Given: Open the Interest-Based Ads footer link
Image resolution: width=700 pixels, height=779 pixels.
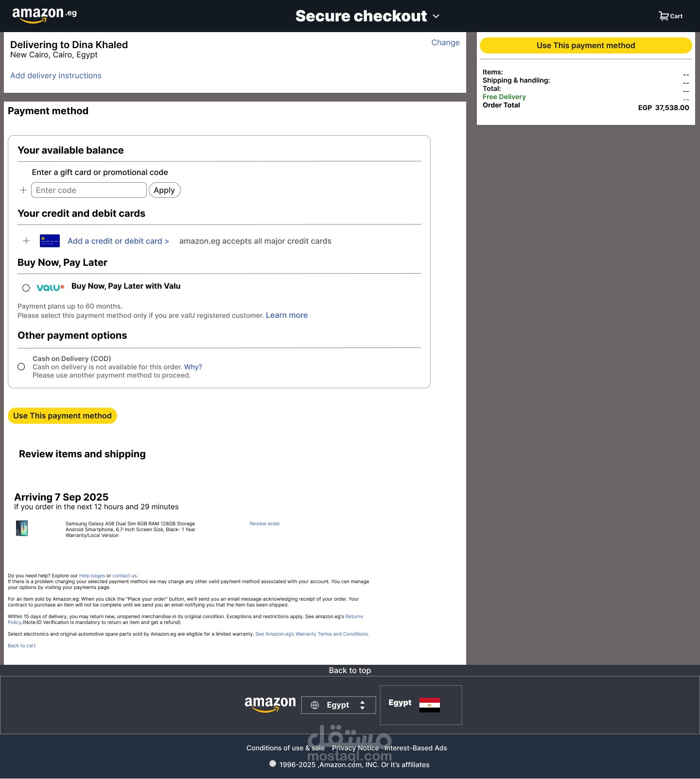Looking at the screenshot, I should pyautogui.click(x=416, y=748).
